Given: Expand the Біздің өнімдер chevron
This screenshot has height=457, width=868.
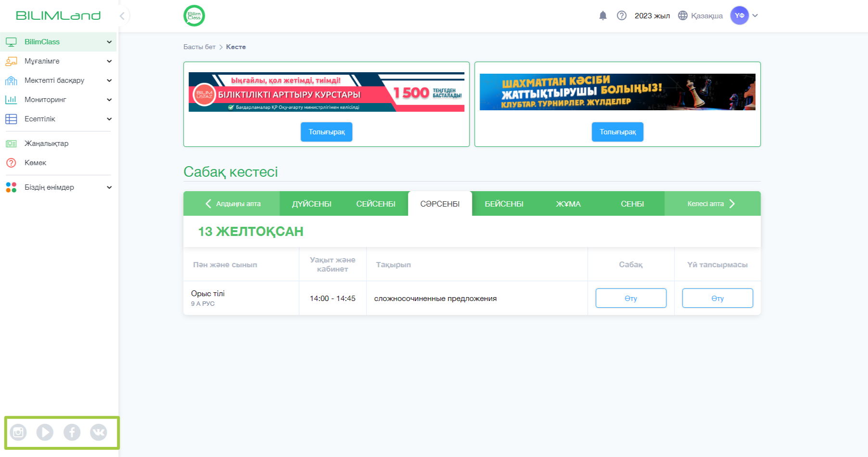Looking at the screenshot, I should coord(109,187).
